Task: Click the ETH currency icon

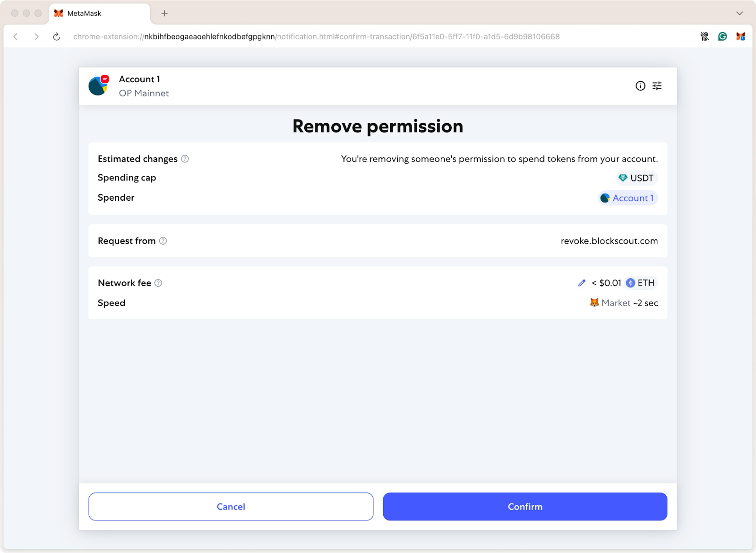Action: [630, 283]
